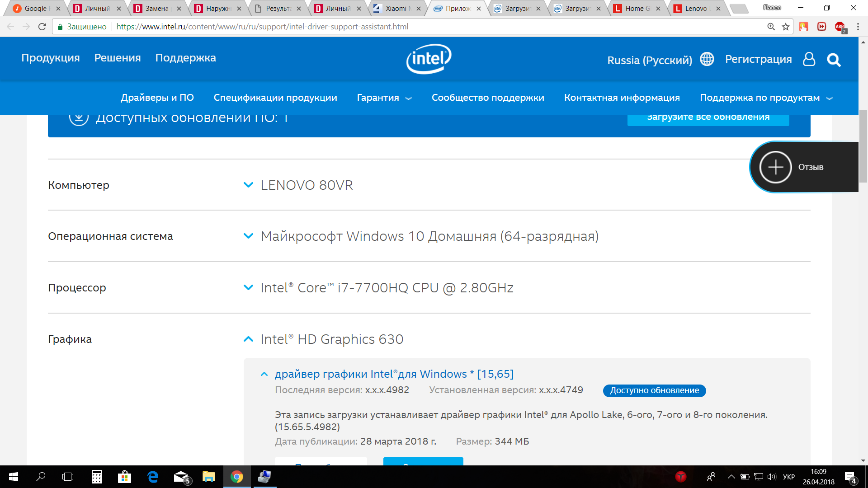Open the Продукция menu
Screen dimensions: 868x488
pyautogui.click(x=51, y=58)
